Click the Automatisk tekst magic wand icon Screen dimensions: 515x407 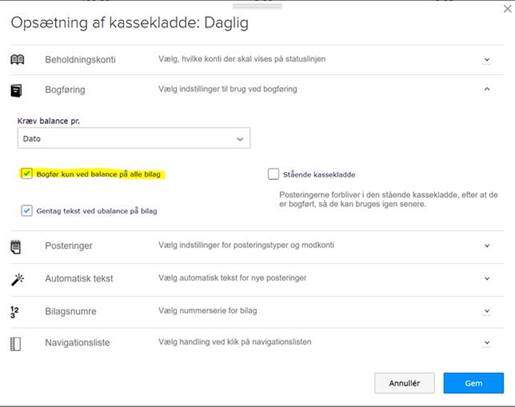click(18, 279)
